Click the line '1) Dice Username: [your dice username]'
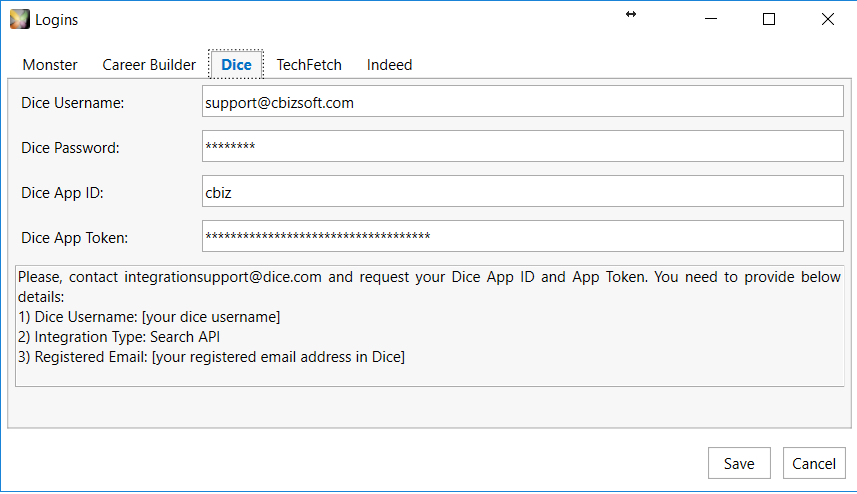This screenshot has height=494, width=857. point(149,317)
